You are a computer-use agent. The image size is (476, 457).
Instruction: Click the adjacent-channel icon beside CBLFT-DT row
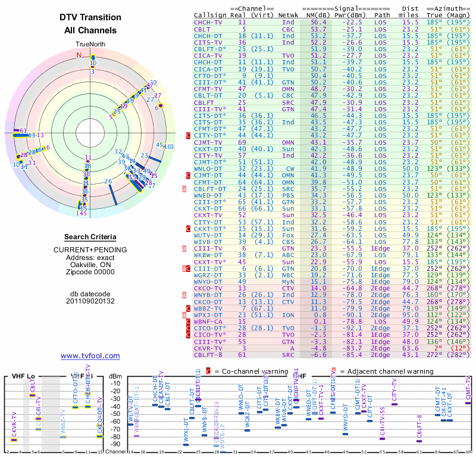click(184, 189)
